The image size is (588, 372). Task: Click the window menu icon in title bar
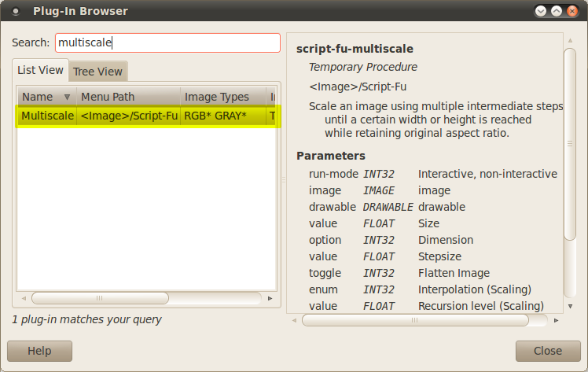pos(16,11)
